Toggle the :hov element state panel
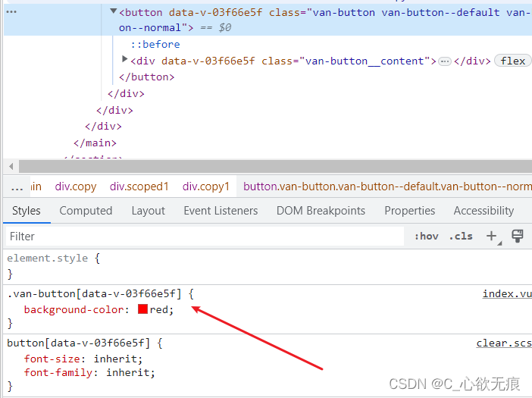Screen dimensions: 532x398 [426, 236]
